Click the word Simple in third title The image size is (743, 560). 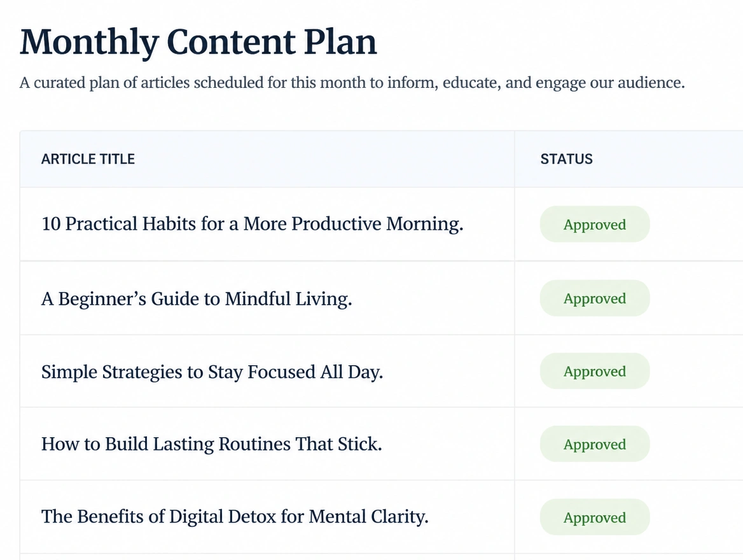pos(69,372)
